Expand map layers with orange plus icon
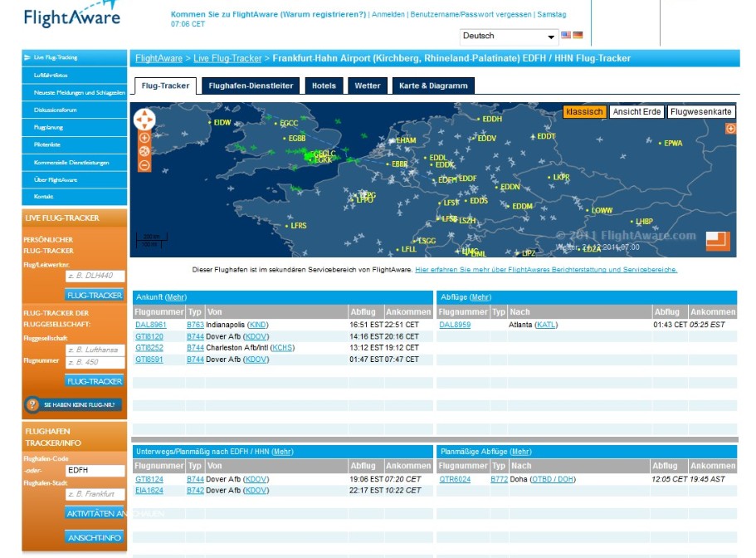 pos(730,129)
